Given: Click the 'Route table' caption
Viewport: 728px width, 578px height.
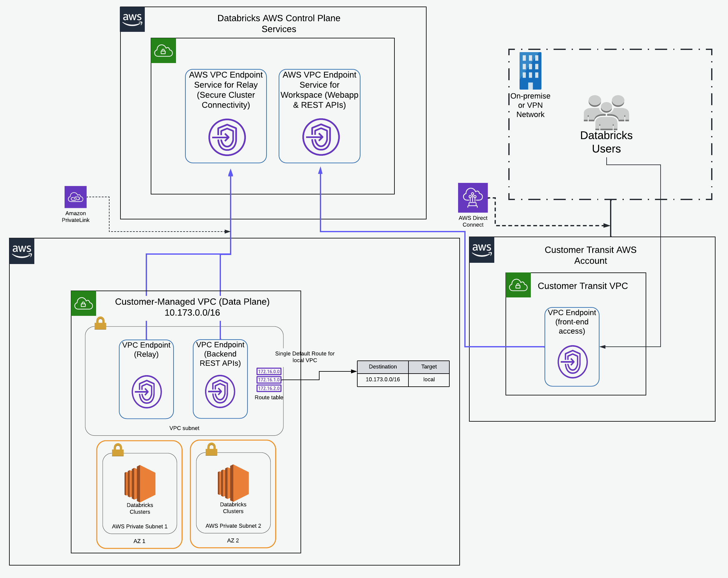Looking at the screenshot, I should coord(269,397).
